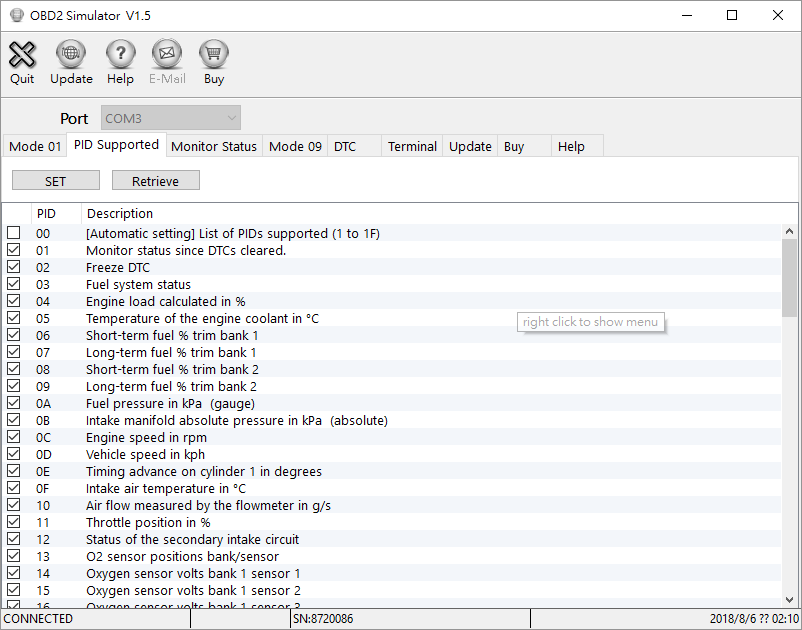Screen dimensions: 802x630
Task: Enable checkbox for PID 00 automatic setting
Action: [14, 233]
